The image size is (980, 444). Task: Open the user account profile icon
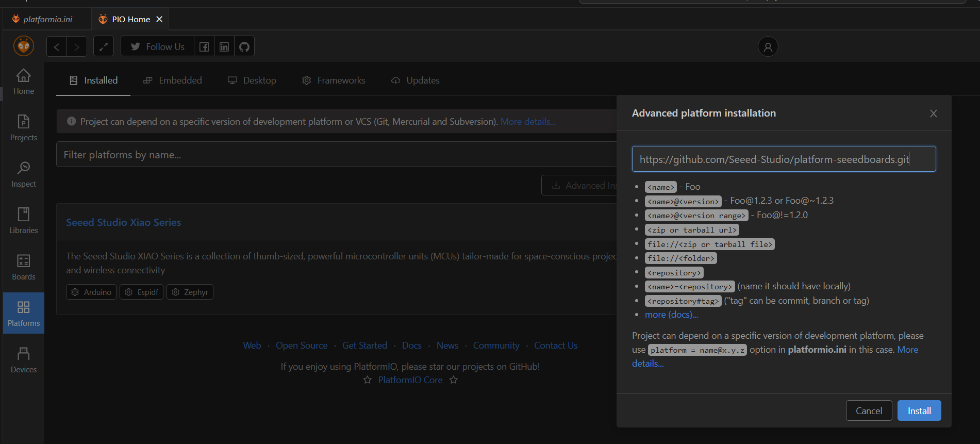click(x=768, y=47)
